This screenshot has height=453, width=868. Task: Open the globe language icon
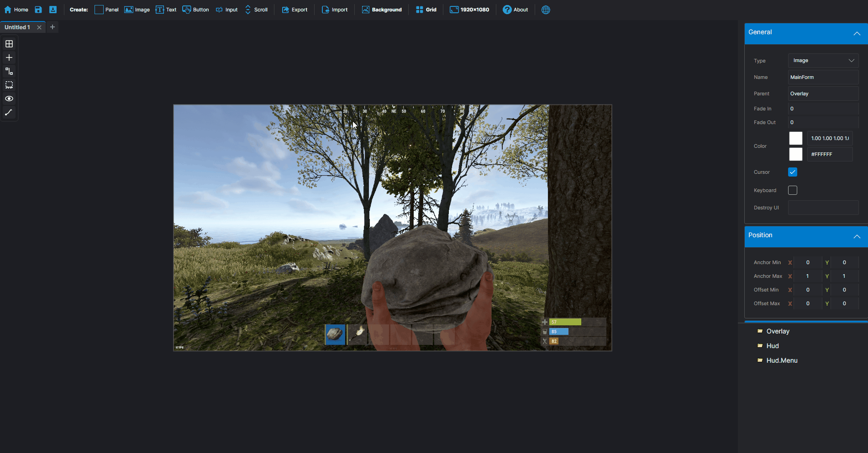pos(546,10)
